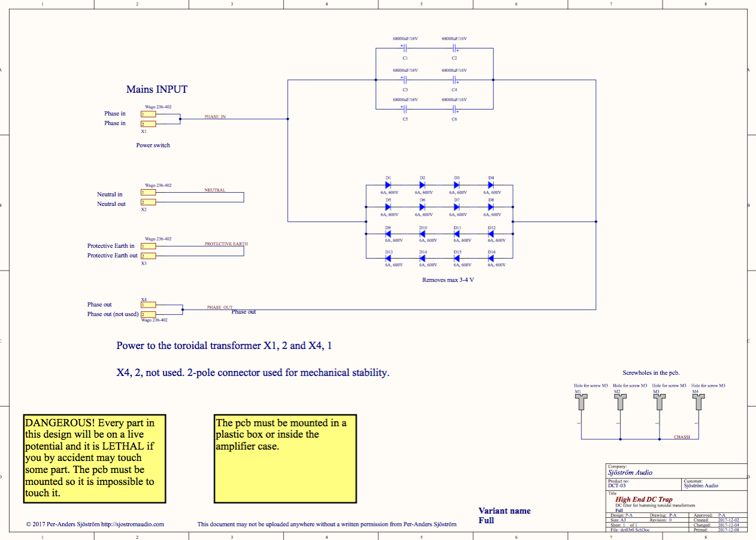Click '68000uF/16V' value above C1
Screen dimensions: 756x540
pos(405,38)
